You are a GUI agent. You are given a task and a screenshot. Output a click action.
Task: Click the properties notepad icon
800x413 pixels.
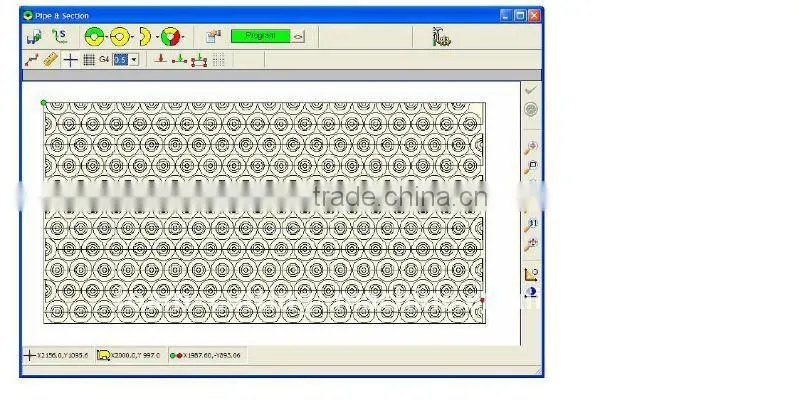point(213,36)
